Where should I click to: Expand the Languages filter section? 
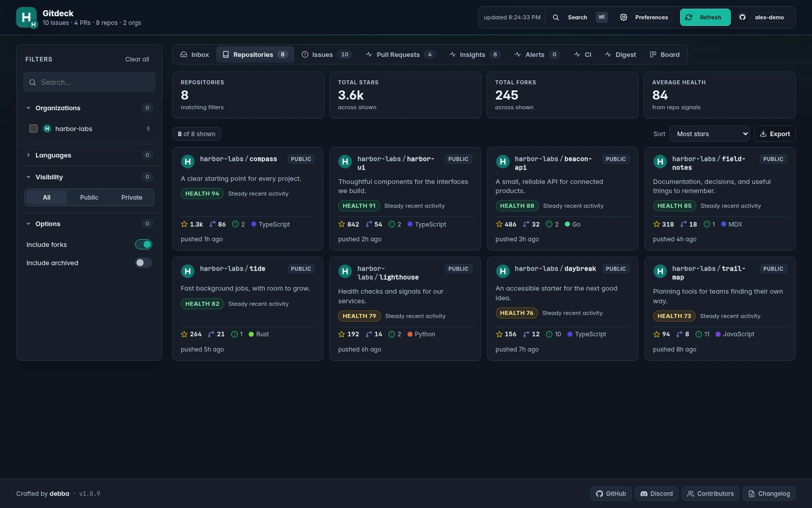point(89,155)
